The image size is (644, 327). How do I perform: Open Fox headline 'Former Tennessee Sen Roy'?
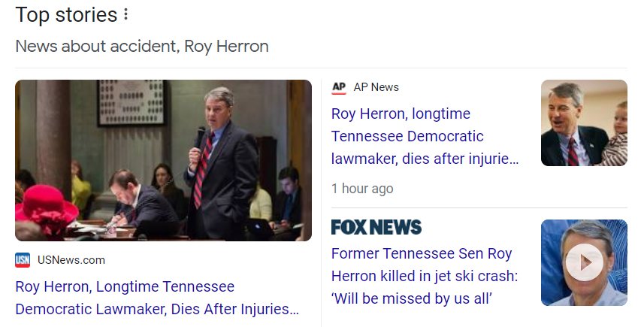(x=424, y=253)
